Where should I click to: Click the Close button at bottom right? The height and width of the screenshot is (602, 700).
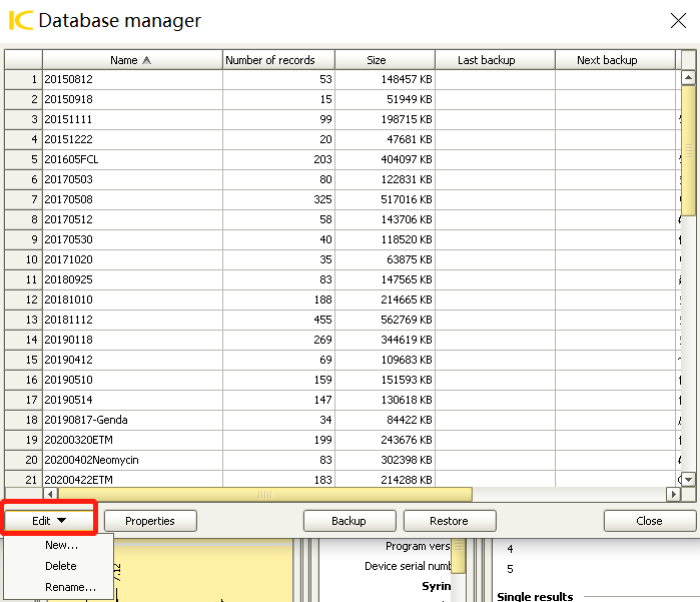pos(650,521)
